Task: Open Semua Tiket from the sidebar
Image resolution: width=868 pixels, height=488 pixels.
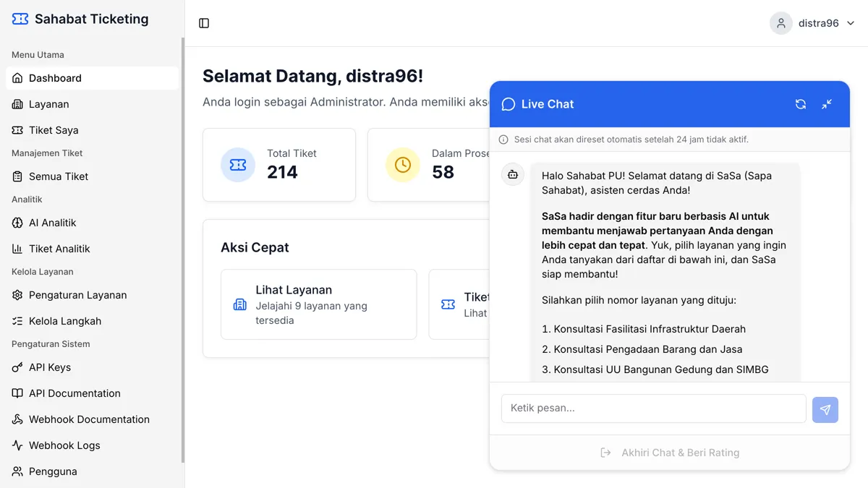Action: click(58, 176)
